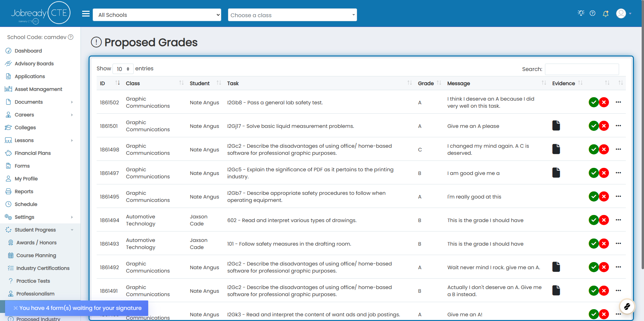Expand the Documents menu
The width and height of the screenshot is (644, 321).
(40, 102)
